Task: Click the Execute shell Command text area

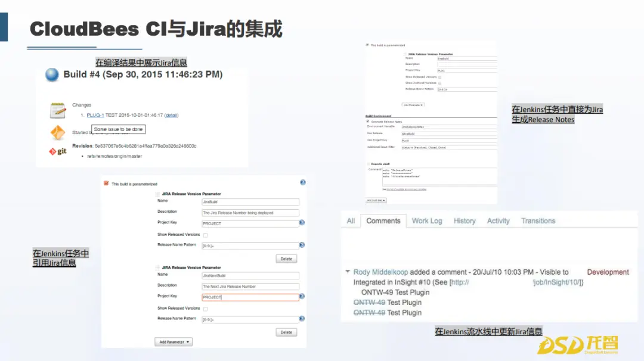Action: click(439, 177)
